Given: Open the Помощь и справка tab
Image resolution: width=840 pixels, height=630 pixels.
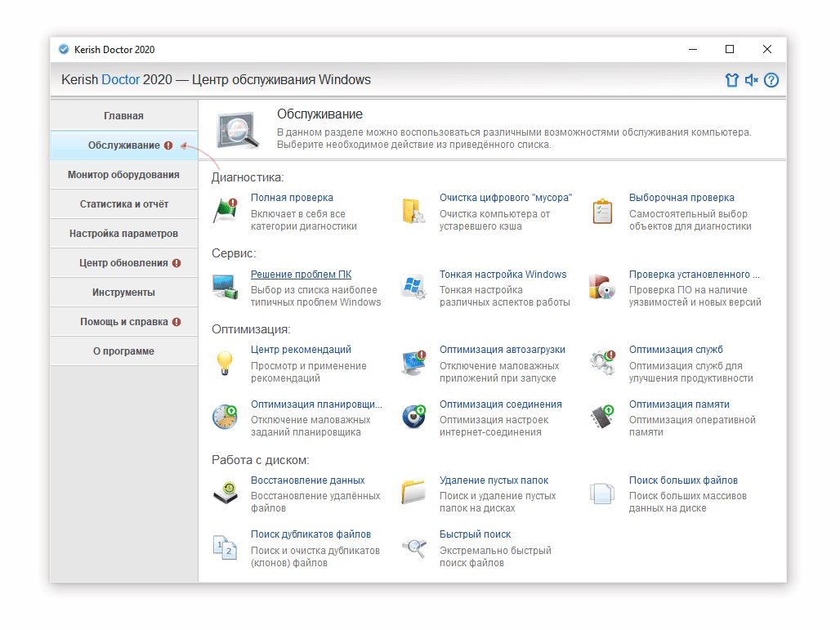Looking at the screenshot, I should point(123,322).
